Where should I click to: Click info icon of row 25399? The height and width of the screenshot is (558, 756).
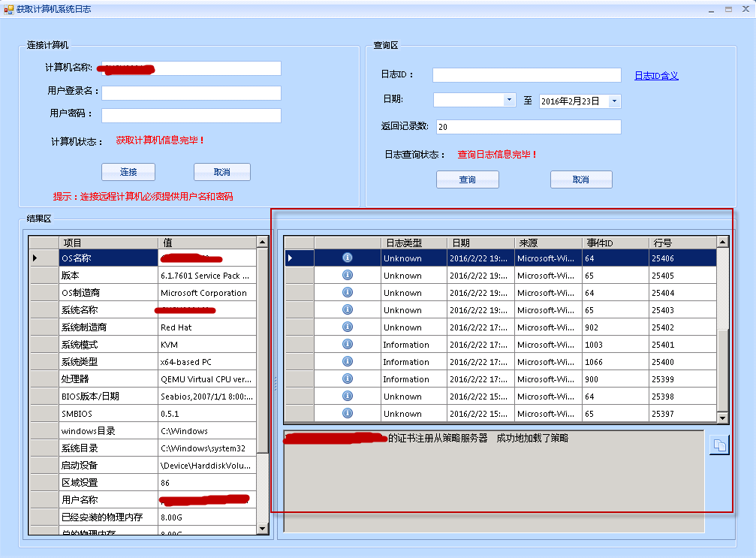coord(347,379)
